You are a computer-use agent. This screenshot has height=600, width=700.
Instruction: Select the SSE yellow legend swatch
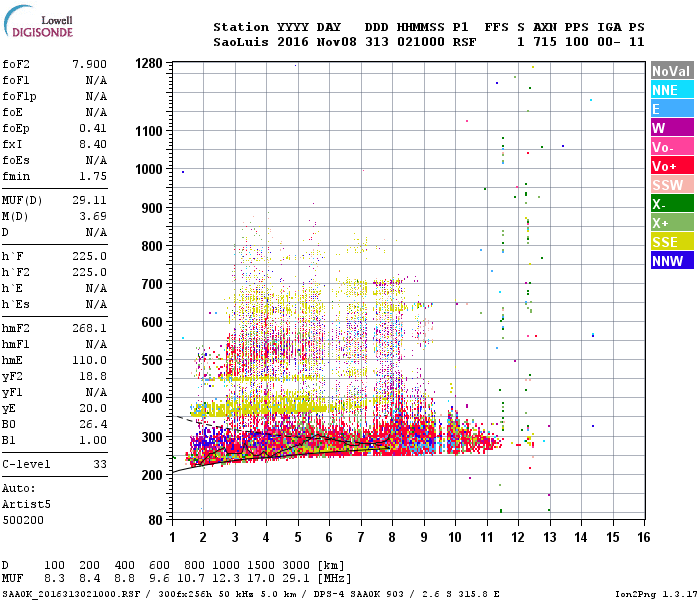pyautogui.click(x=672, y=242)
